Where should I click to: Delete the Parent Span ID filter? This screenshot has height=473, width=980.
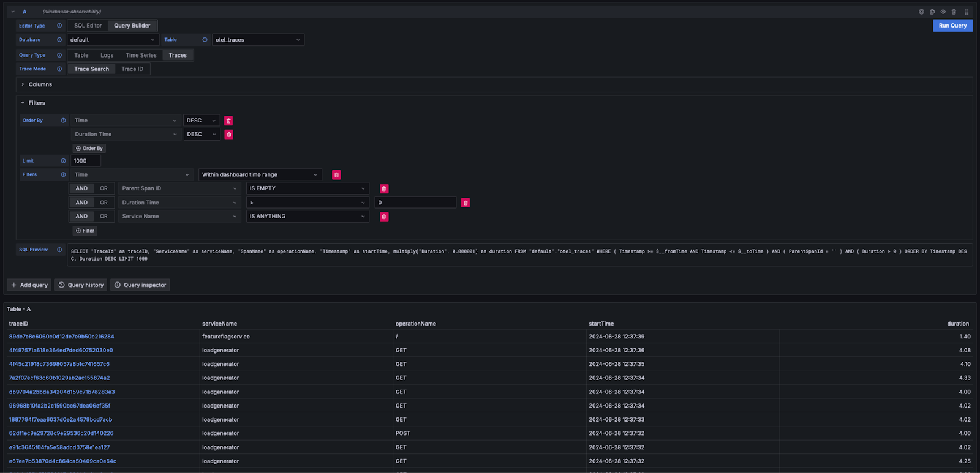[384, 189]
